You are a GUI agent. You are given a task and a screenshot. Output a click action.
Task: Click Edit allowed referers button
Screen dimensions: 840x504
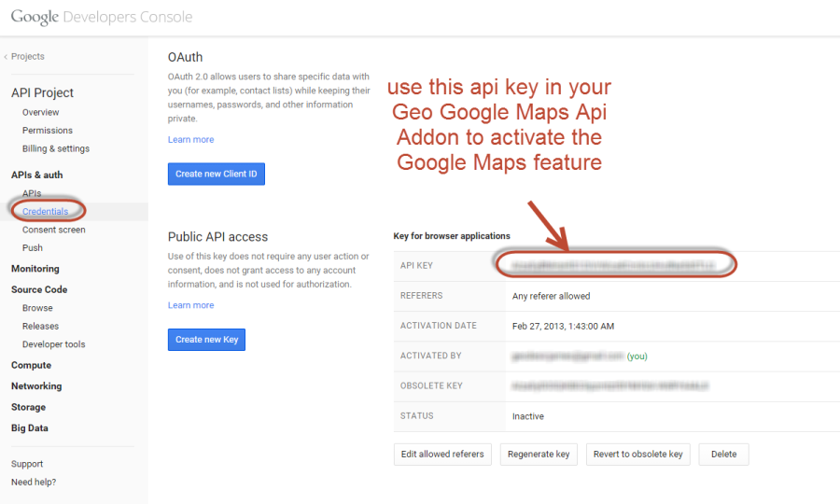coord(442,455)
